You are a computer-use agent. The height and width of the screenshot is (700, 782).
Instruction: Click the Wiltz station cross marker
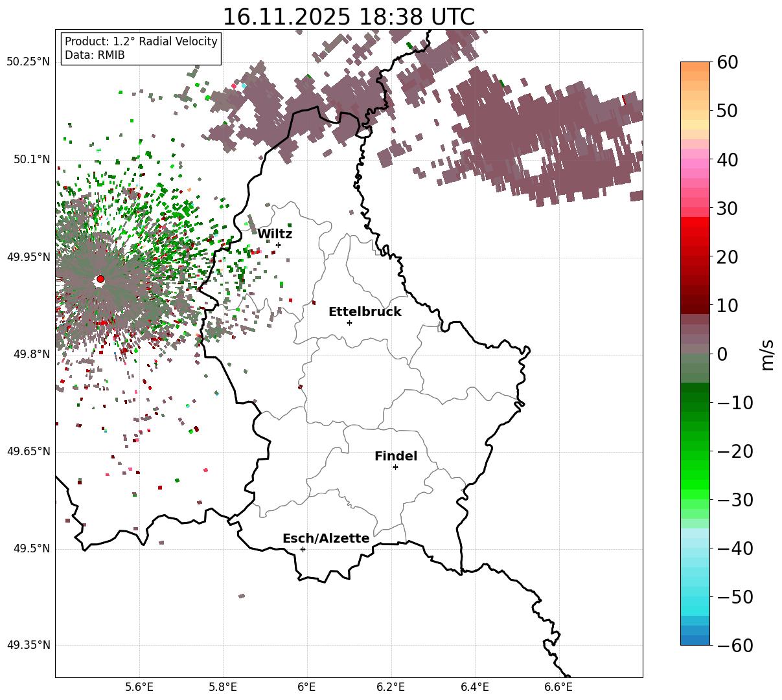tap(279, 245)
